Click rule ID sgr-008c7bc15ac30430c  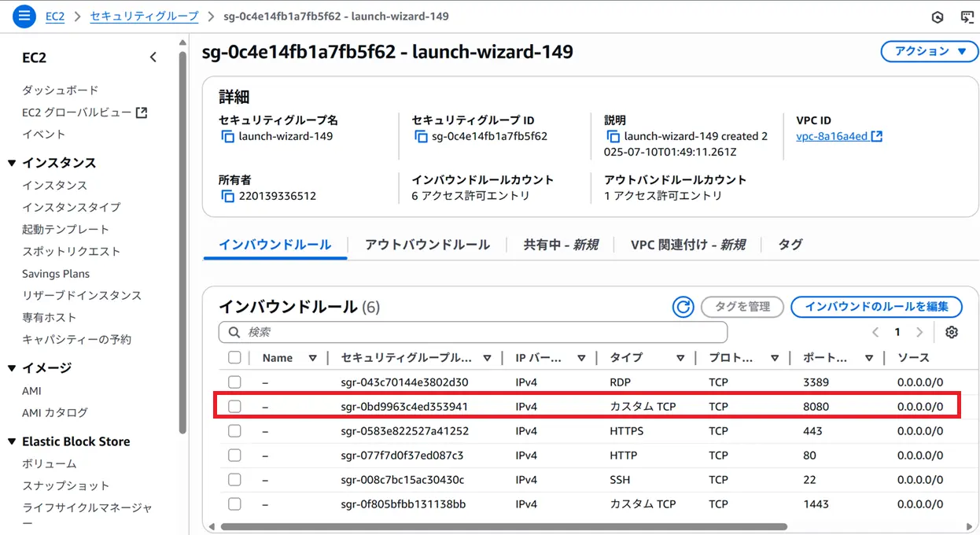click(x=403, y=480)
